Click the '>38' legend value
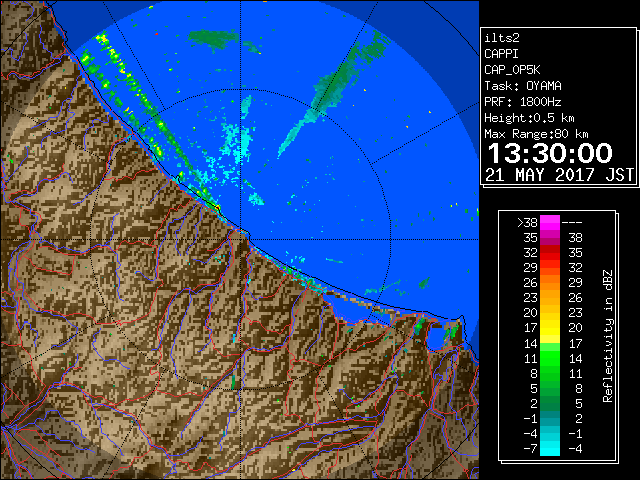 click(x=527, y=223)
